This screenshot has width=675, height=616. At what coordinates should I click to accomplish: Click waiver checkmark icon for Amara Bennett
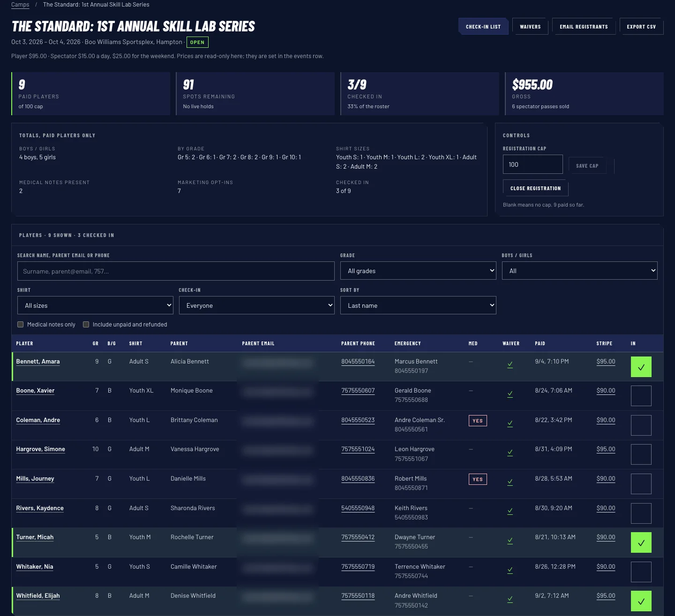coord(510,364)
